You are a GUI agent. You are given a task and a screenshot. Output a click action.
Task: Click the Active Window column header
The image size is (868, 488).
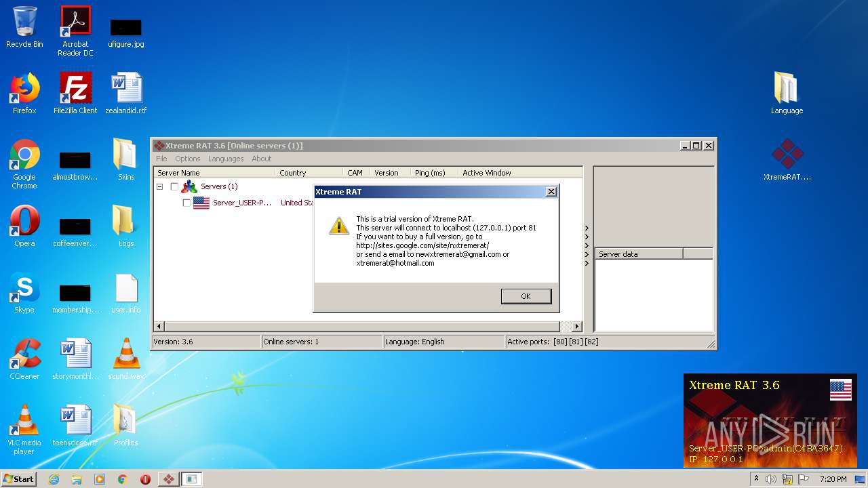click(520, 173)
